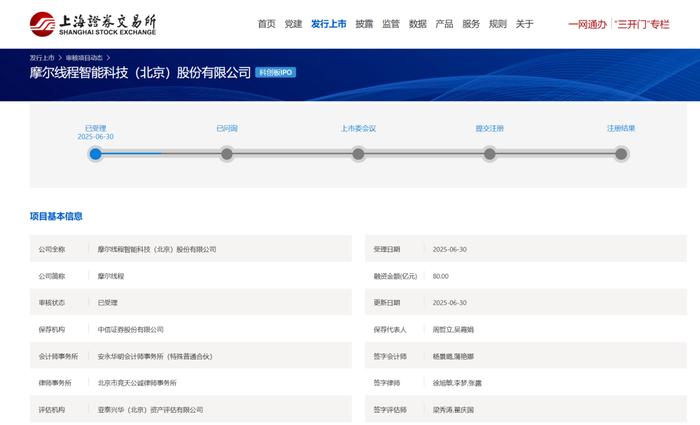Open the 监管 nav item

click(x=391, y=24)
